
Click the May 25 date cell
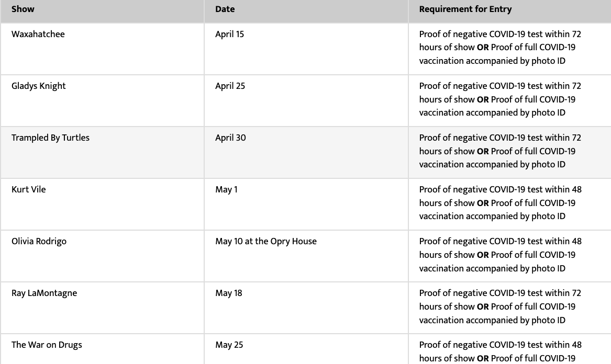point(306,349)
